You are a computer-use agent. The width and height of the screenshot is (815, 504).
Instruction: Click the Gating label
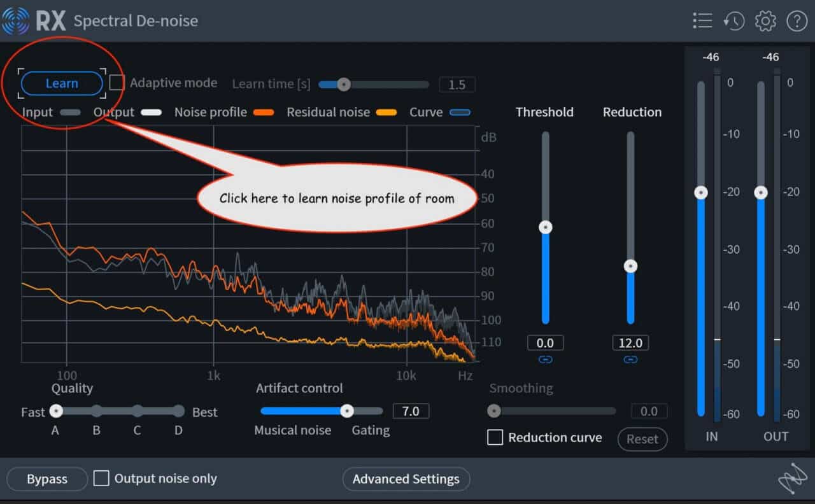[x=371, y=430]
